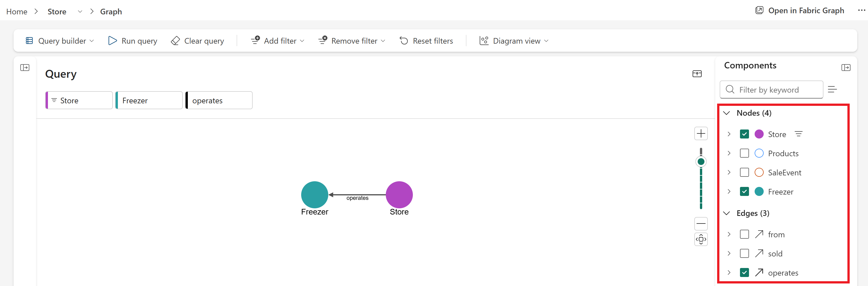Open the Add filter menu
The height and width of the screenshot is (286, 868).
278,41
